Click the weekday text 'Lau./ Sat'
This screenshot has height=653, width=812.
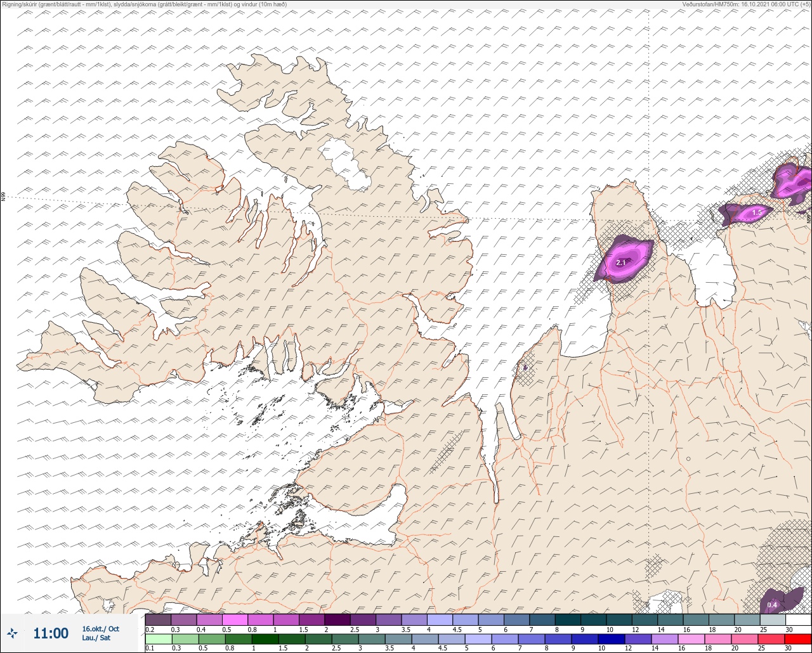click(x=96, y=638)
